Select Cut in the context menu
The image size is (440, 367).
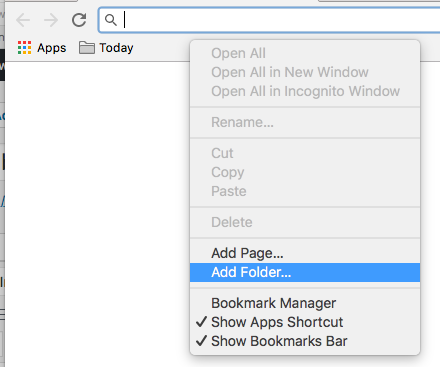pos(305,153)
